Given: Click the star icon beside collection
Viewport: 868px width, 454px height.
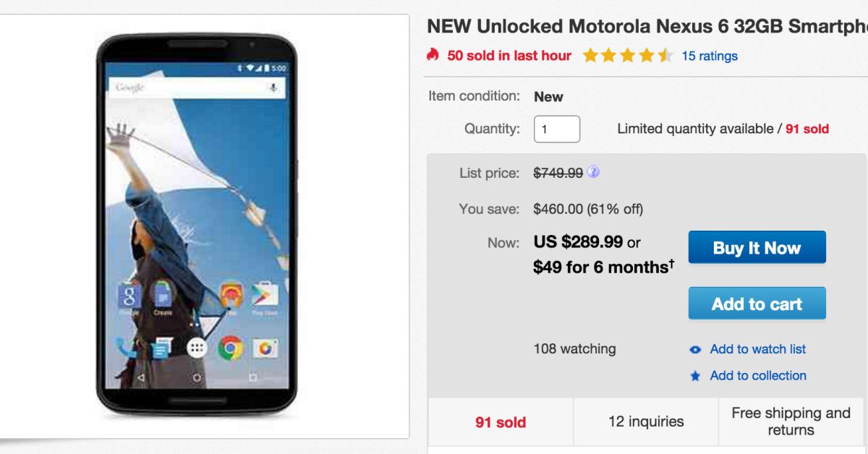Looking at the screenshot, I should click(695, 376).
